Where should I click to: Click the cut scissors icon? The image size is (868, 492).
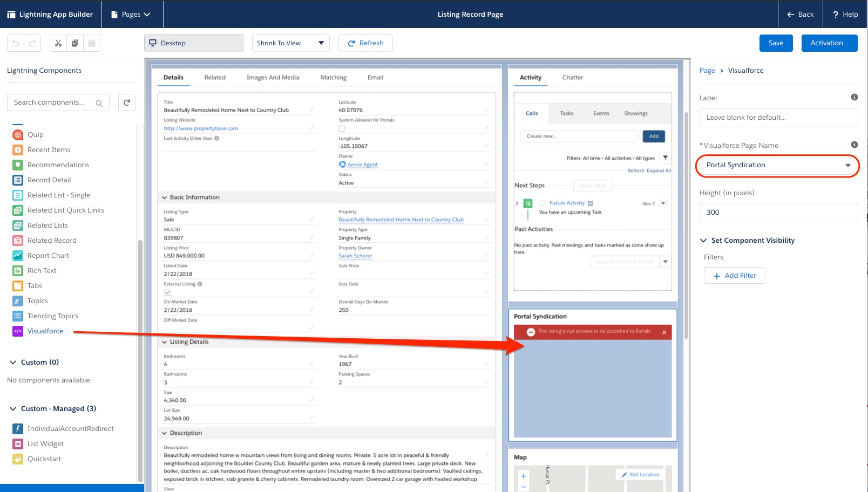(x=58, y=43)
